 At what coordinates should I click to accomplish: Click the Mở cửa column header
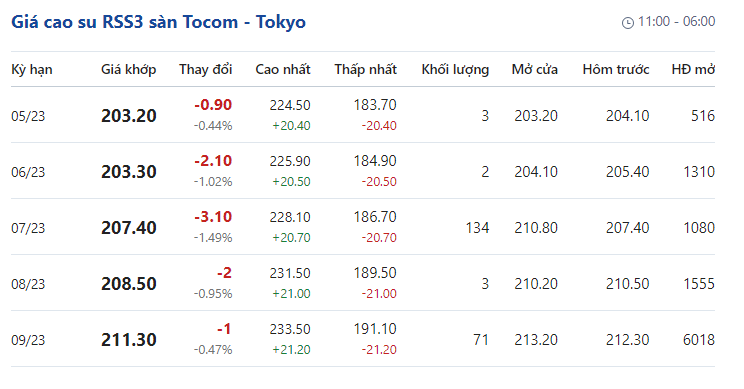pos(535,69)
